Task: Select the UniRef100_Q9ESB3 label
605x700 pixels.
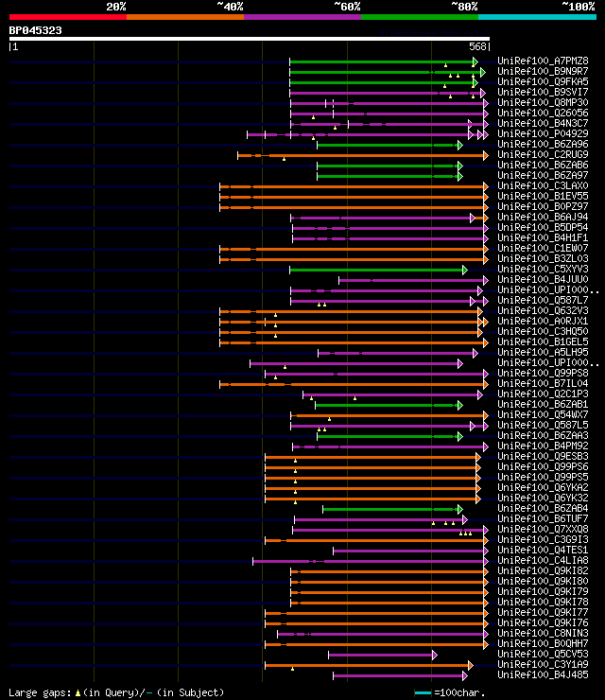Action: click(x=543, y=456)
